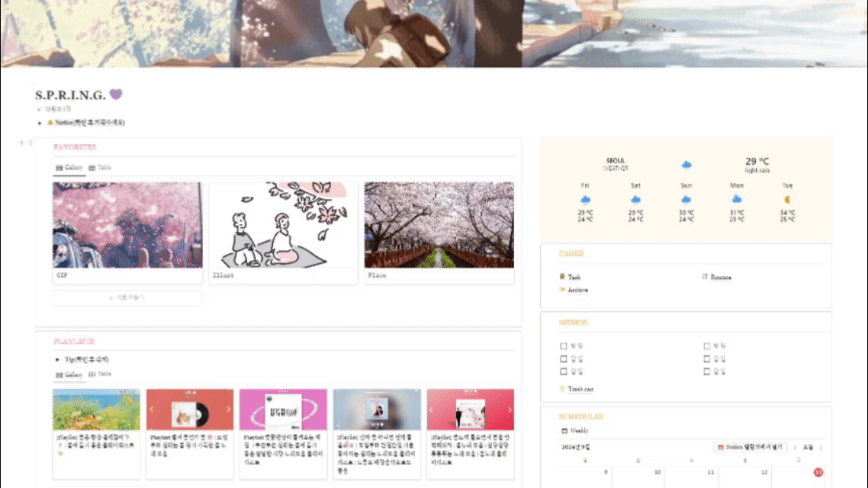Screen dimensions: 868x488
Task: Open the flower meadow playlist card
Action: [x=96, y=433]
